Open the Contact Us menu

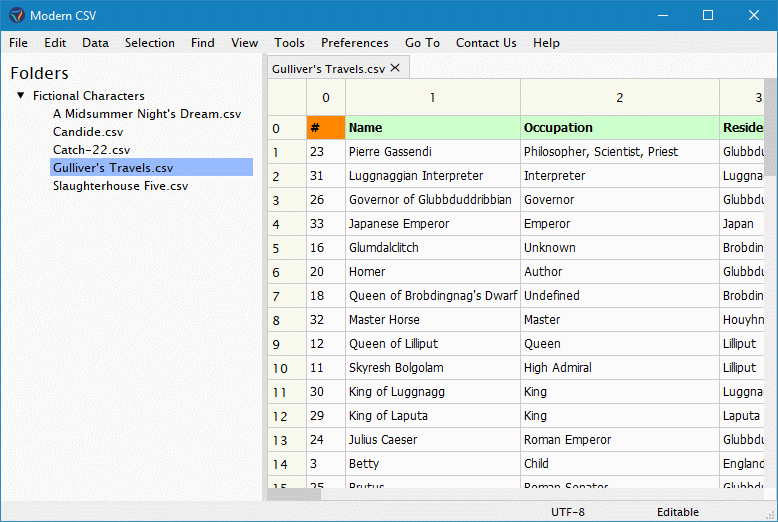pyautogui.click(x=486, y=43)
